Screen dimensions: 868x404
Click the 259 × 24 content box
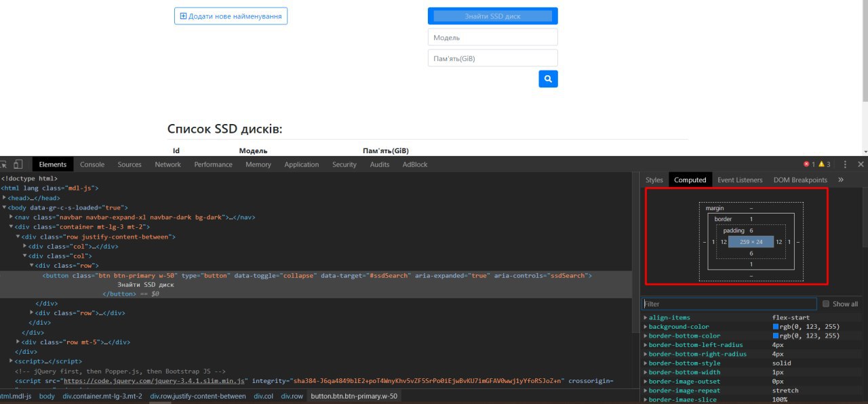tap(751, 242)
